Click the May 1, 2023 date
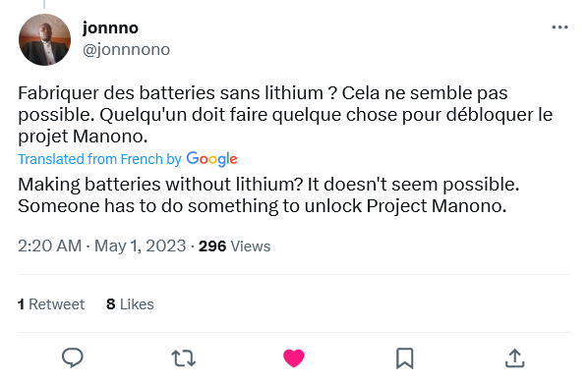588x383 pixels. pos(140,246)
